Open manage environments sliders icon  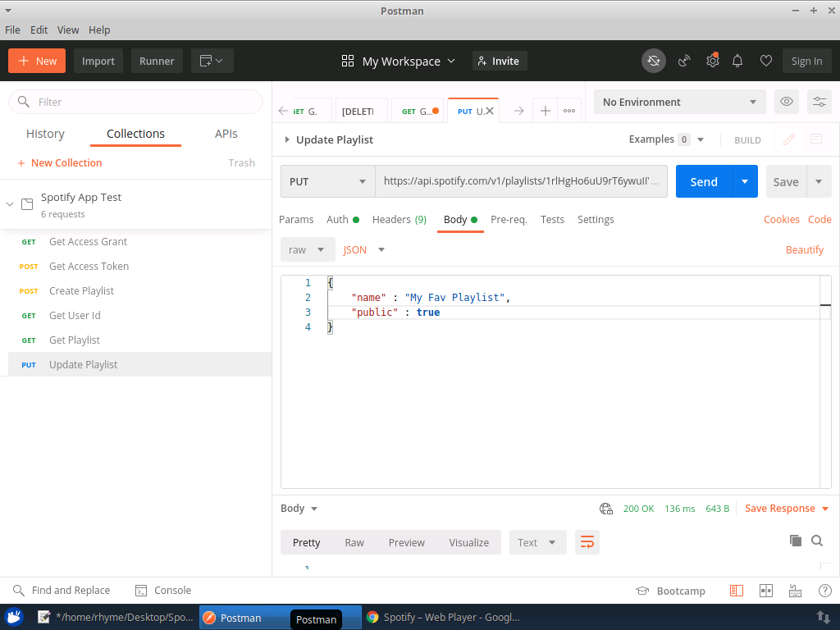click(x=819, y=102)
